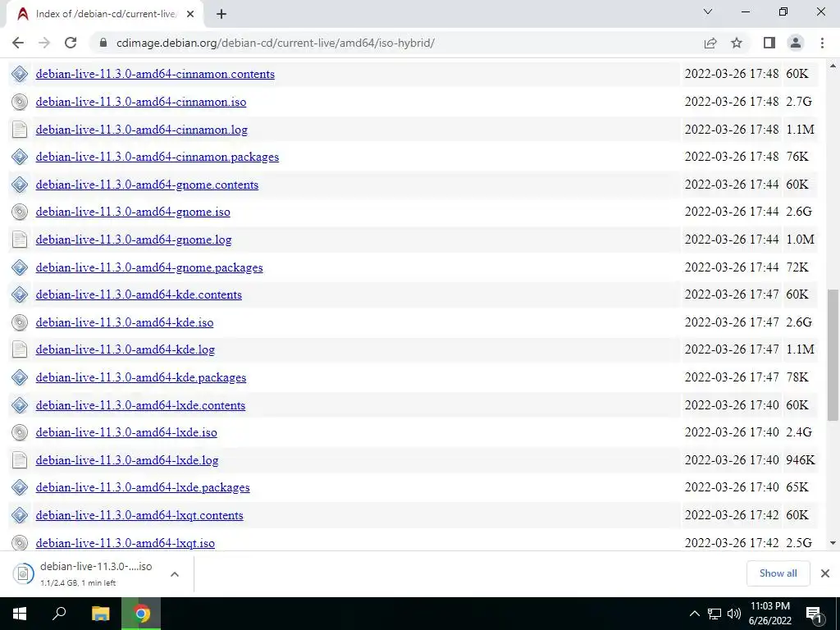
Task: Open debian-live-11.3.0-amd64-lxqt.contents link
Action: [139, 515]
